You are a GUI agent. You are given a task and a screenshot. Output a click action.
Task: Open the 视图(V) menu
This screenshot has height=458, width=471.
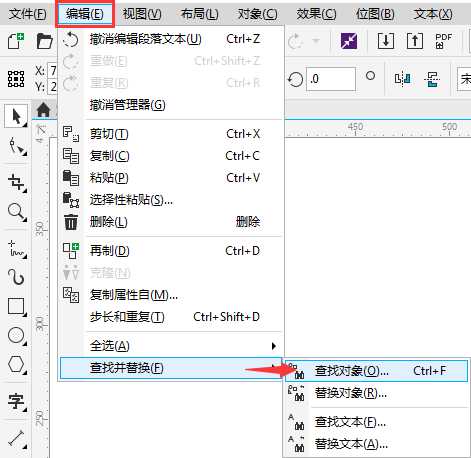pos(142,14)
